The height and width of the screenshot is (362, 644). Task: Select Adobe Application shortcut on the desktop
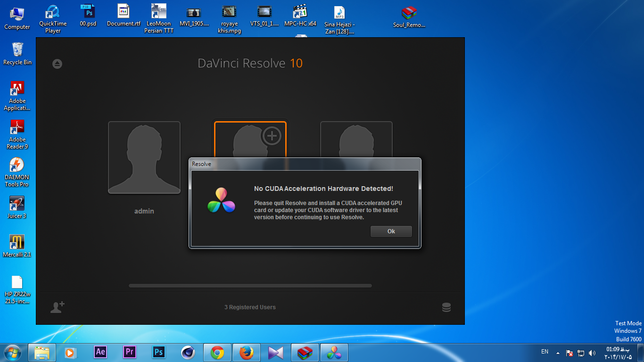coord(17,96)
